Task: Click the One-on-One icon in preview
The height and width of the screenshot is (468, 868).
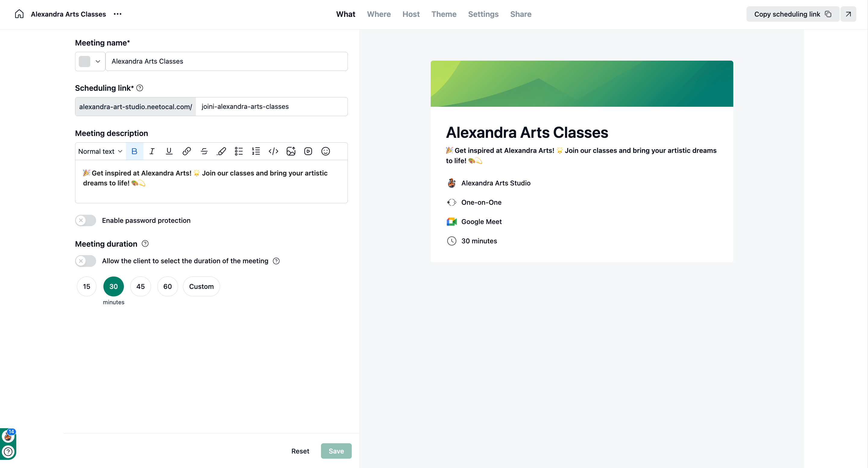Action: click(451, 203)
